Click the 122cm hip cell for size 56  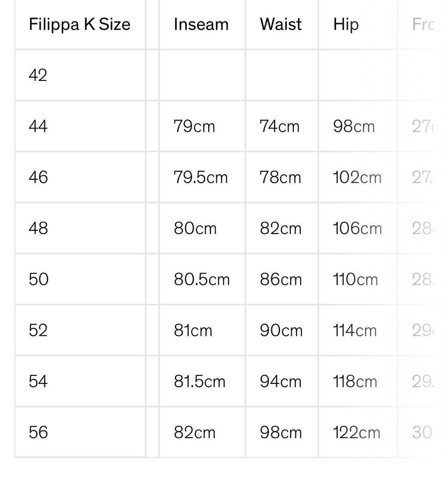(x=356, y=432)
